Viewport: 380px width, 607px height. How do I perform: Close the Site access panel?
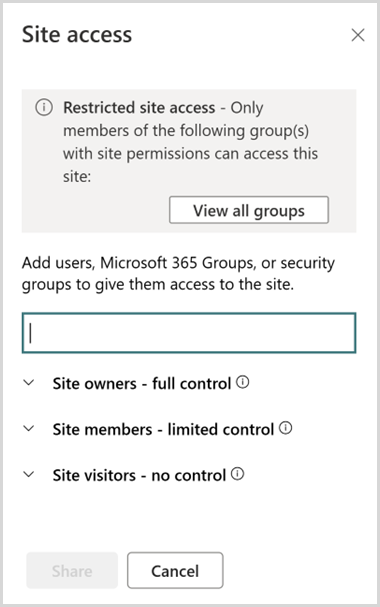[358, 35]
